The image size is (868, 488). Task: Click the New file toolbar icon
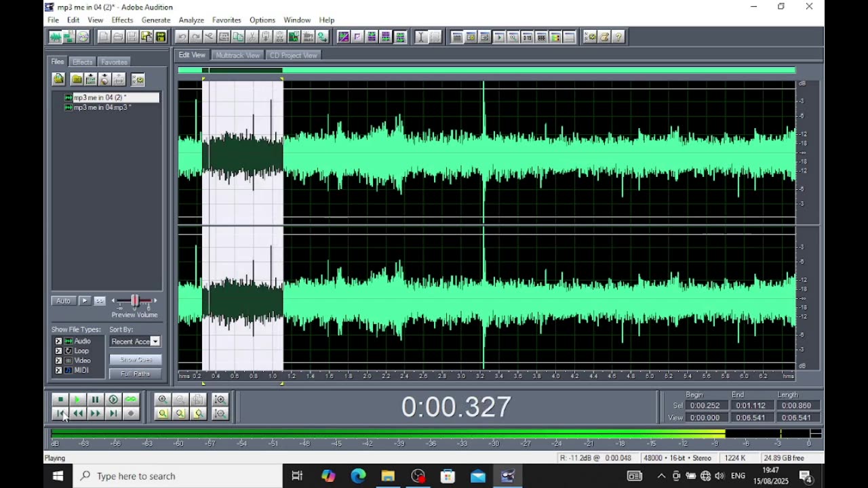pos(104,37)
